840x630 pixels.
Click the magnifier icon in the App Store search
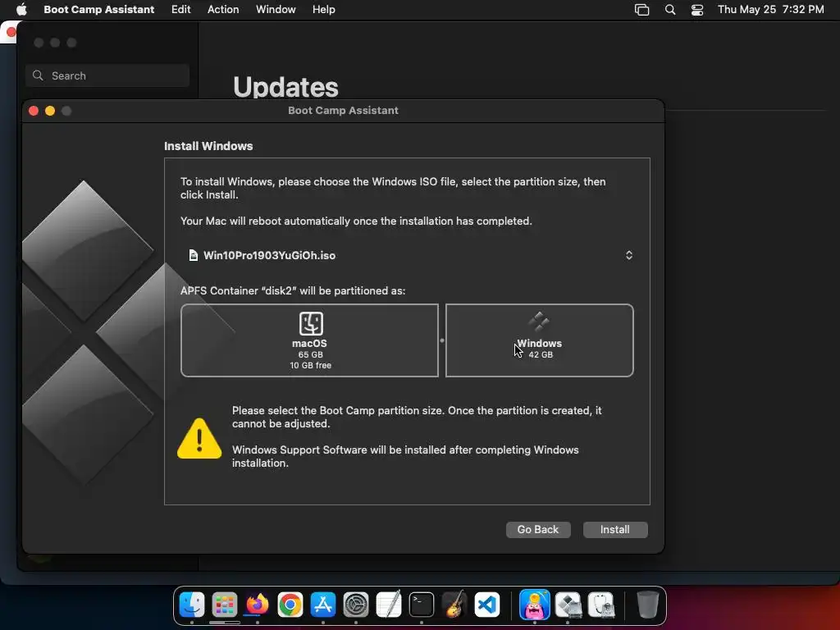(38, 75)
